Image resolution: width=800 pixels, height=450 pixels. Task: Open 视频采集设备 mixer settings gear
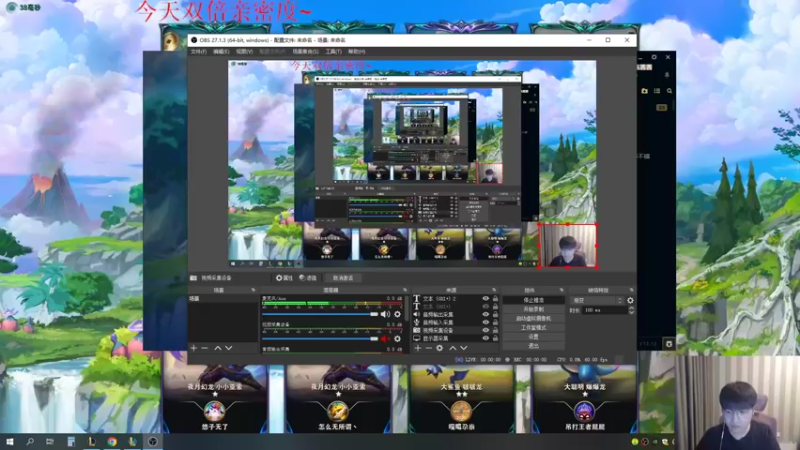tap(397, 339)
